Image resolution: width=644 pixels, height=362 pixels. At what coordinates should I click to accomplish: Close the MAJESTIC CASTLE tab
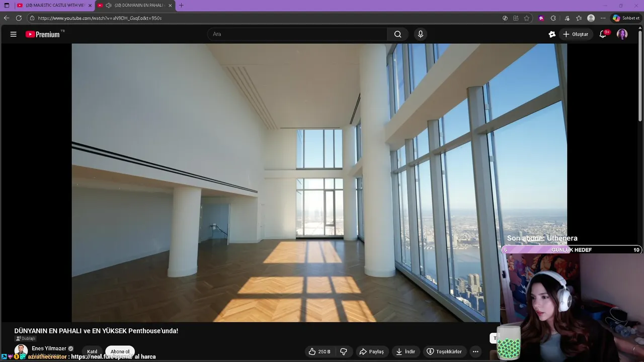click(90, 5)
